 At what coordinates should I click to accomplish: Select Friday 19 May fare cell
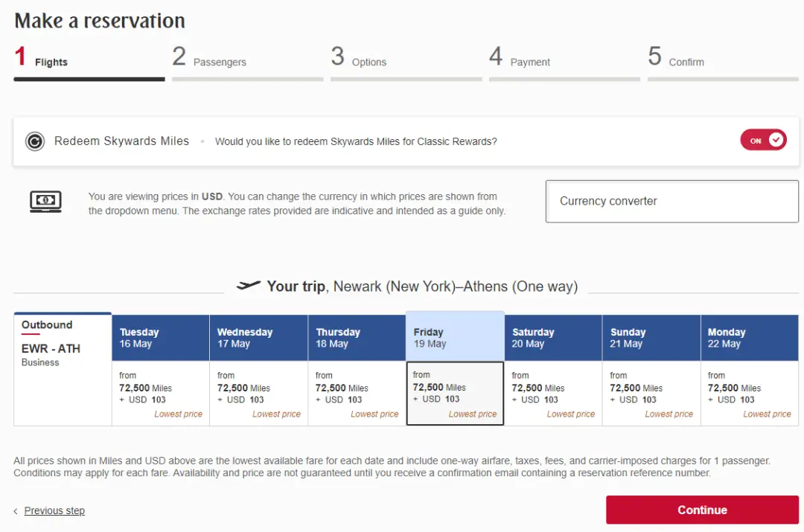point(455,392)
